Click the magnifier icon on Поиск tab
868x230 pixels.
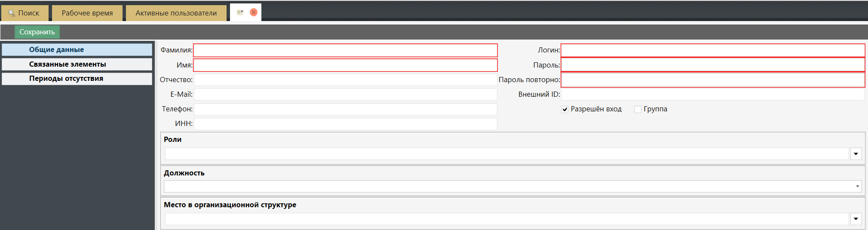click(12, 13)
